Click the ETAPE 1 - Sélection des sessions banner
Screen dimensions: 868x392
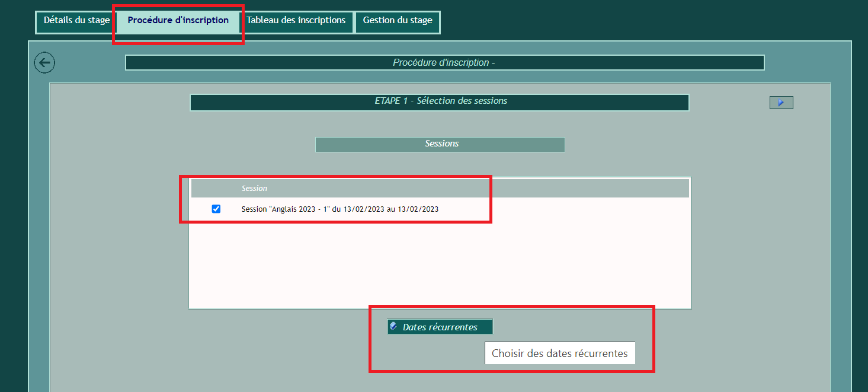coord(439,101)
